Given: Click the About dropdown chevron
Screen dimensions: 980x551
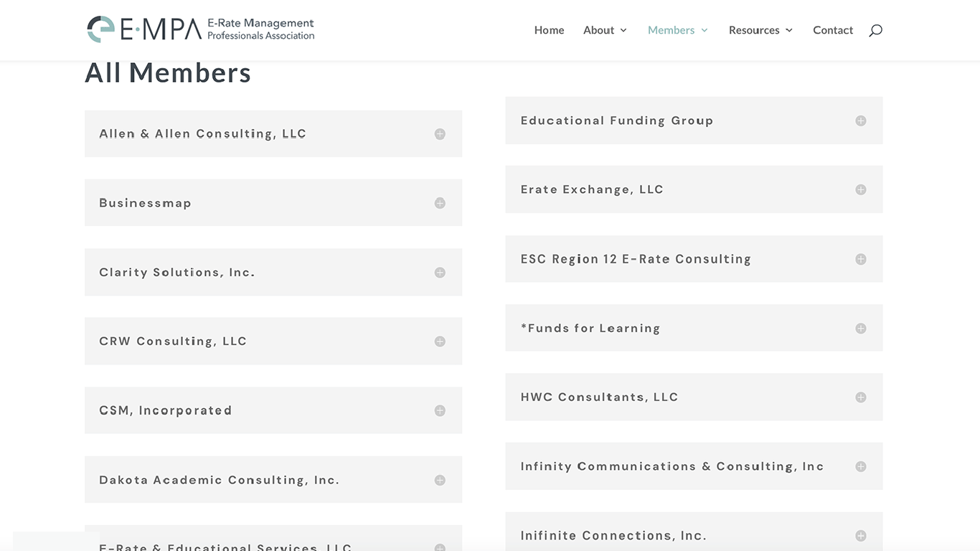Looking at the screenshot, I should tap(623, 30).
